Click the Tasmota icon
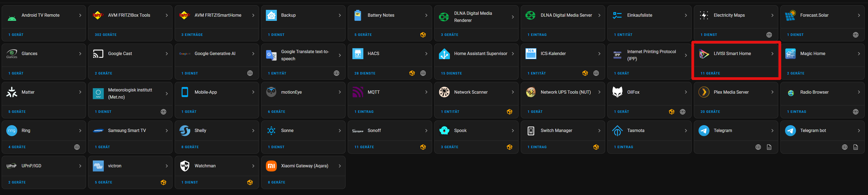The width and height of the screenshot is (868, 195). pos(617,130)
